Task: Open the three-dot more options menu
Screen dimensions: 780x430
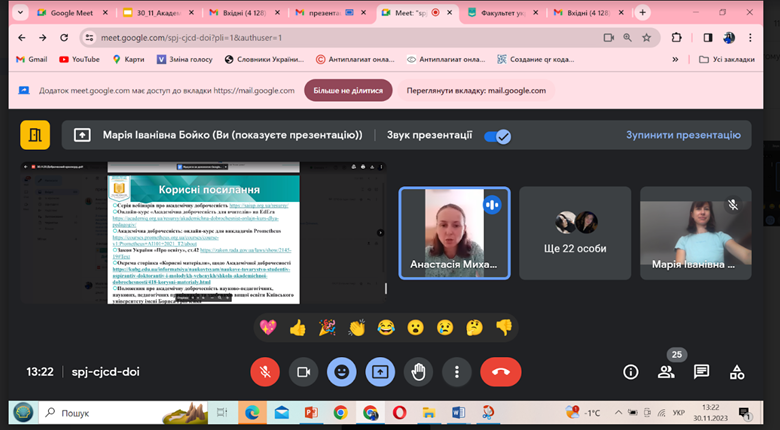Action: pyautogui.click(x=457, y=371)
